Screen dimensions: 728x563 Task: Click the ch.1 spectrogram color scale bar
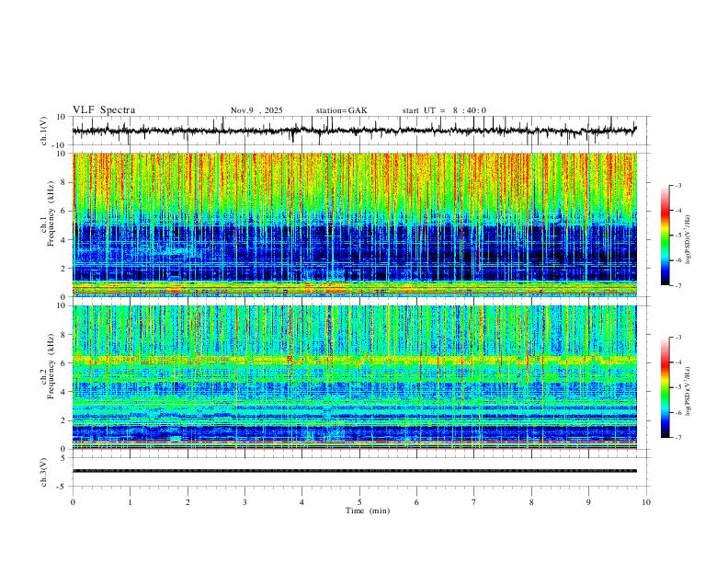click(x=665, y=236)
